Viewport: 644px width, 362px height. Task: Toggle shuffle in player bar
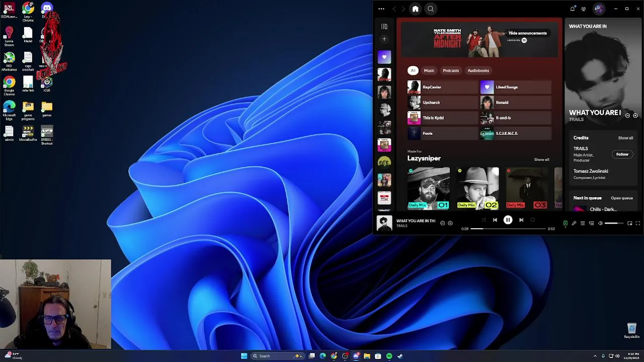484,220
